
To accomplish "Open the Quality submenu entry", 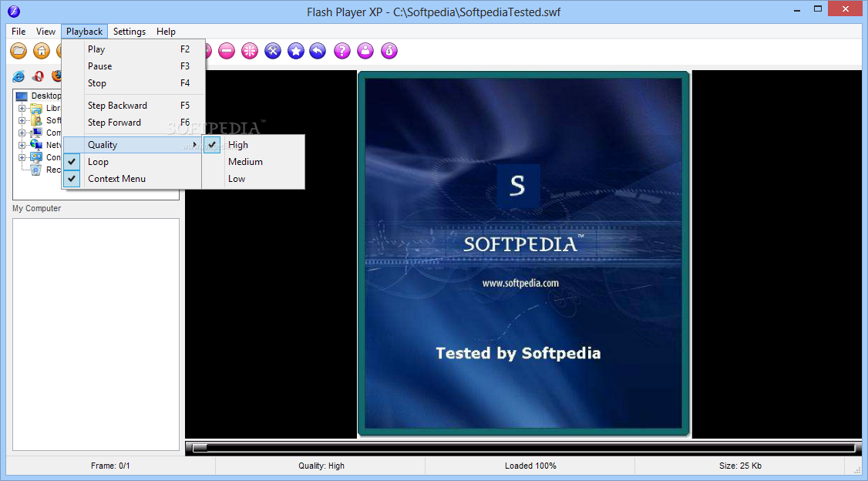I will pyautogui.click(x=132, y=145).
